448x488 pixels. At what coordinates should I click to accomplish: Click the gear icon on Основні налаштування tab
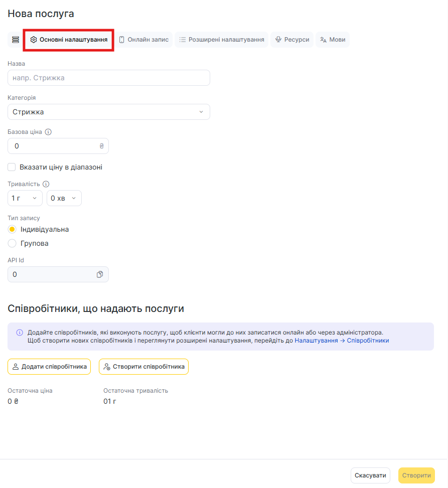34,40
